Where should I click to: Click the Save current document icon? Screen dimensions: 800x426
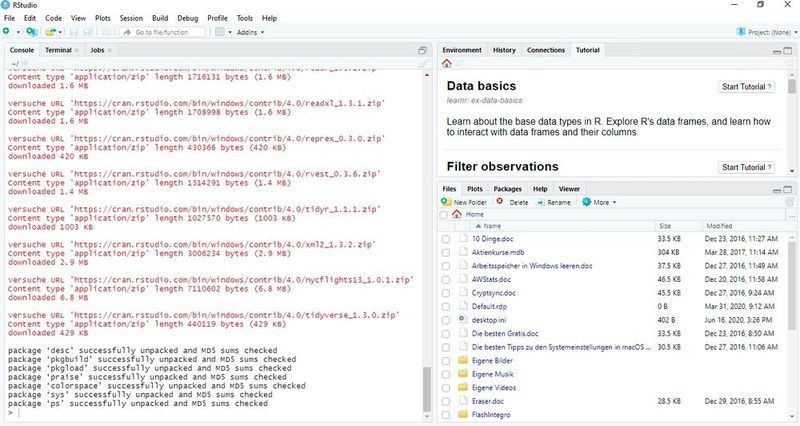73,32
